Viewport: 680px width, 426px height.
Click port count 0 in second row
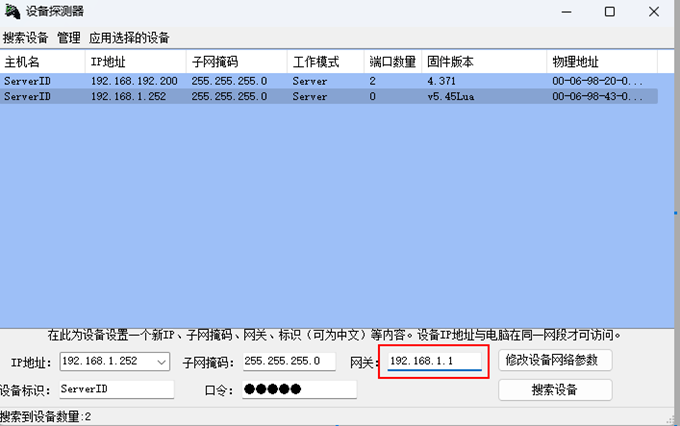click(373, 96)
